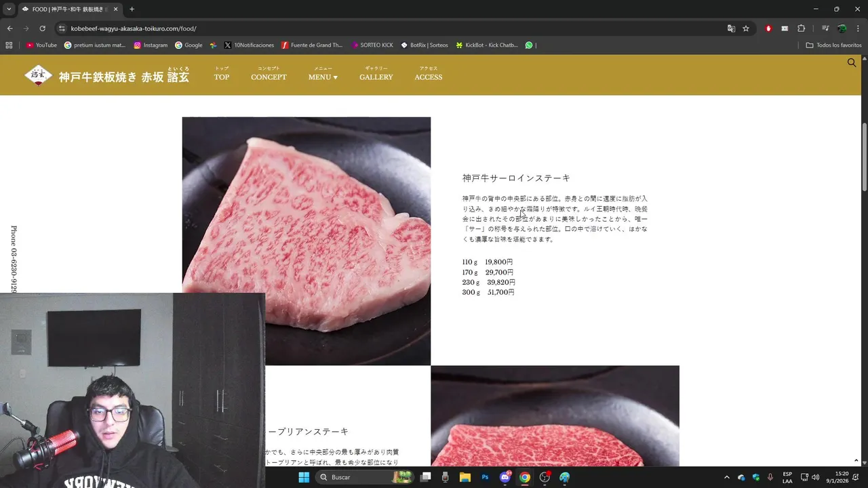Click the 300 g 51,700円 price line
This screenshot has height=488, width=868.
click(488, 293)
